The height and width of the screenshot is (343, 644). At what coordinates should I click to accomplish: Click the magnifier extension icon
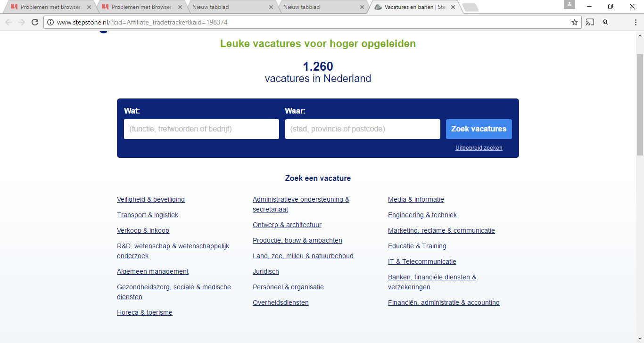click(x=605, y=22)
